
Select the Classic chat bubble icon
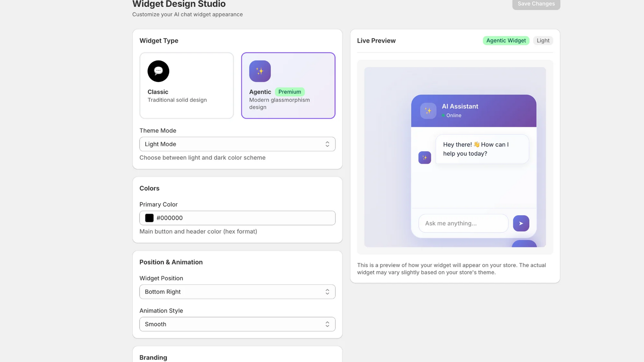158,71
